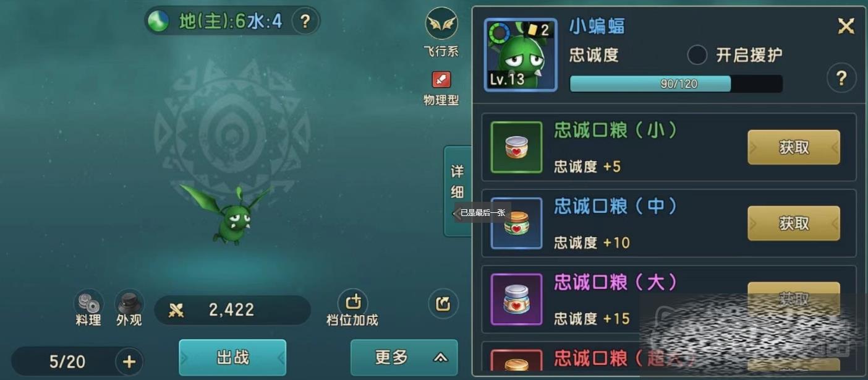Open loyalty help question mark icon
The width and height of the screenshot is (868, 380).
click(x=841, y=79)
